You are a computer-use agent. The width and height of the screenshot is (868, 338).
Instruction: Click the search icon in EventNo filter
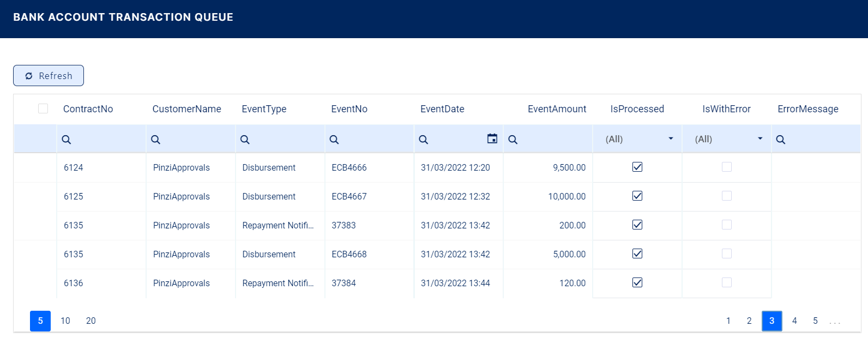coord(334,140)
